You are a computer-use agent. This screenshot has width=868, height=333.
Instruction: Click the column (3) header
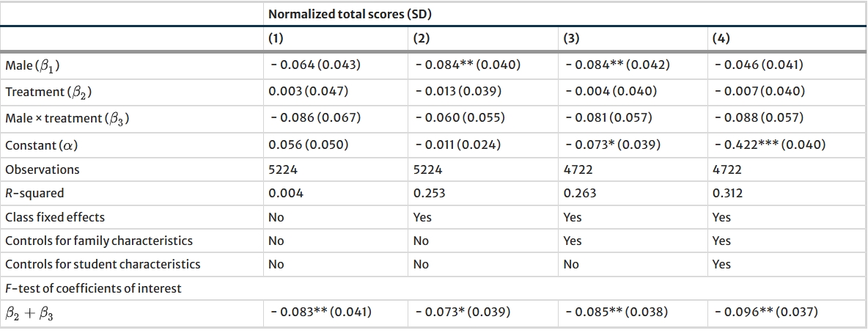pos(571,39)
